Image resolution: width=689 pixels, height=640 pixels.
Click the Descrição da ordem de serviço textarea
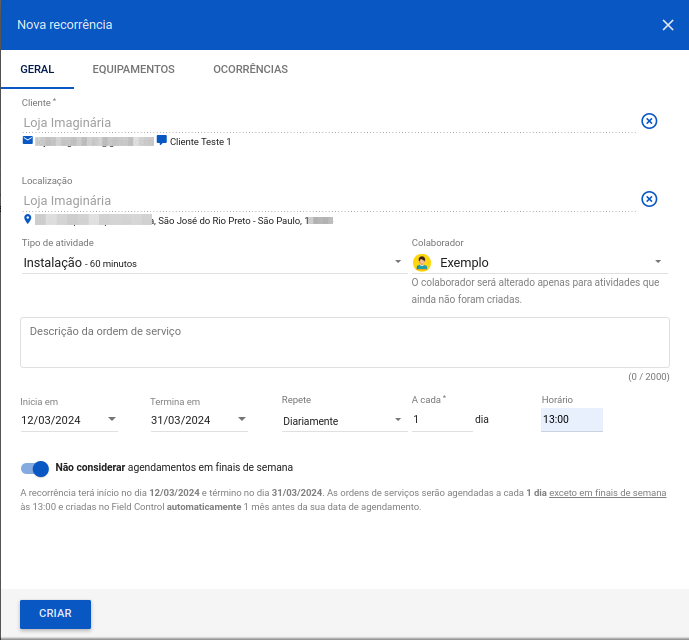pos(344,342)
